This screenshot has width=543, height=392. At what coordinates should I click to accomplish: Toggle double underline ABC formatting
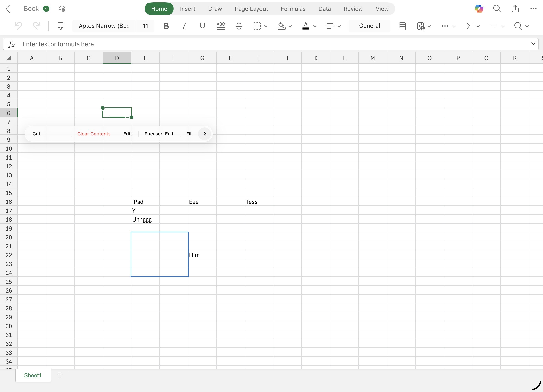(x=221, y=26)
